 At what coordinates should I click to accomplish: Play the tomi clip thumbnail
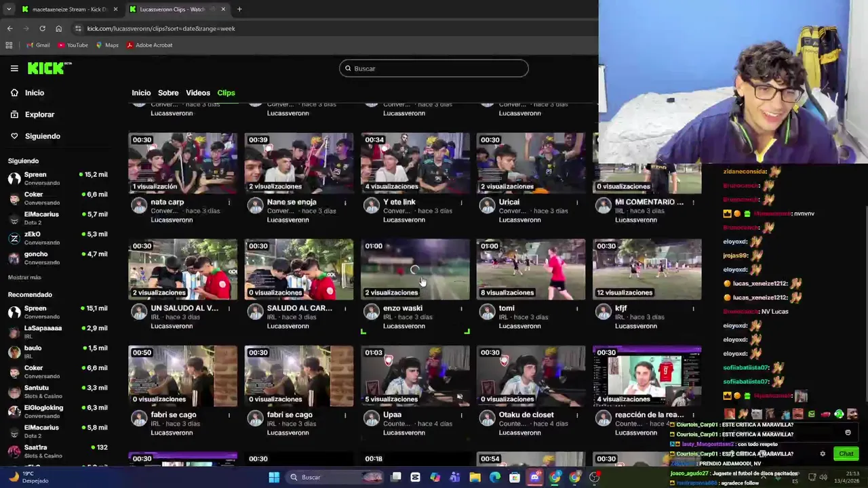[531, 269]
